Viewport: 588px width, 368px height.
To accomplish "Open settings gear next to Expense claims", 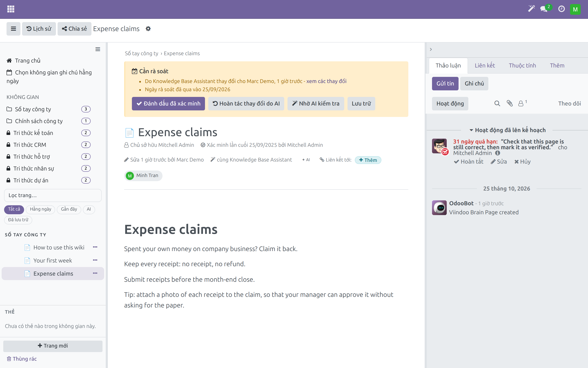I will 148,29.
